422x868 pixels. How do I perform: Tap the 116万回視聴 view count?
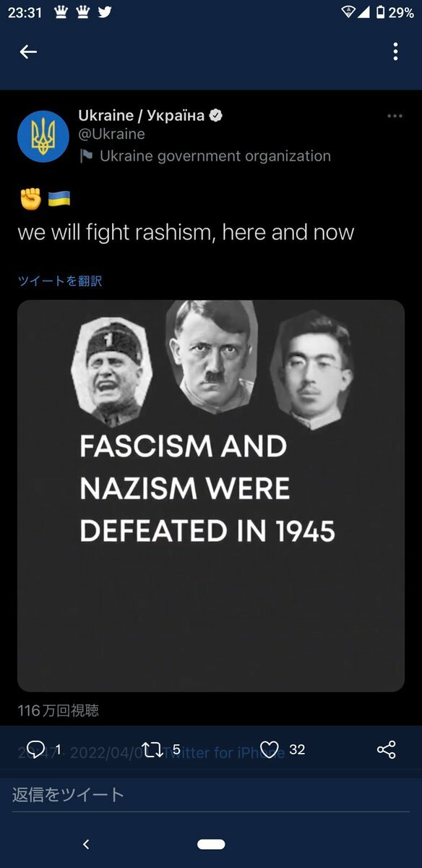[59, 711]
